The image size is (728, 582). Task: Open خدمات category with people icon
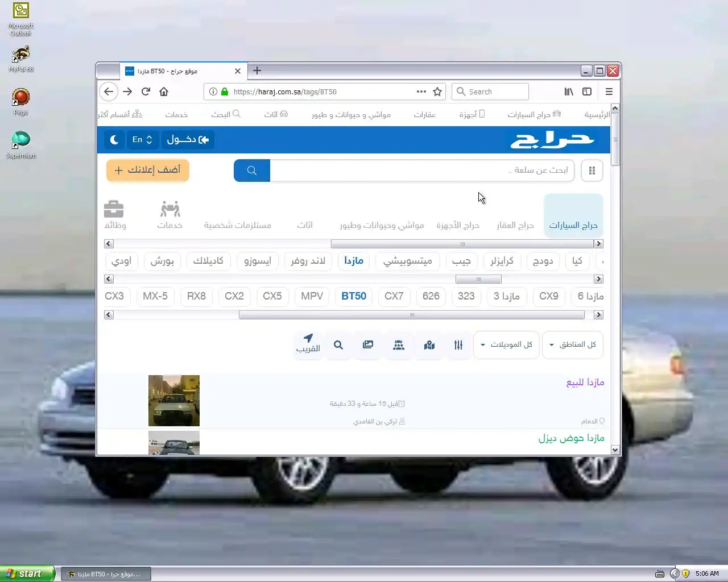coord(170,215)
